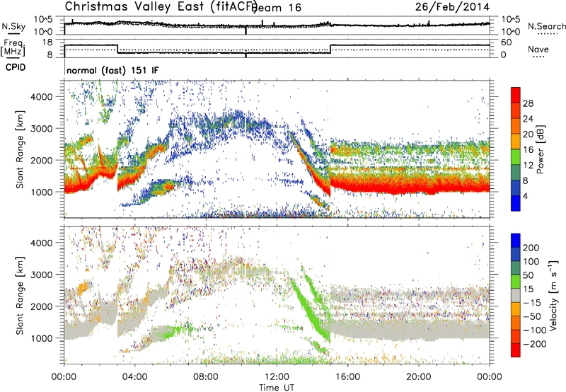Select the CPID label

pyautogui.click(x=16, y=67)
